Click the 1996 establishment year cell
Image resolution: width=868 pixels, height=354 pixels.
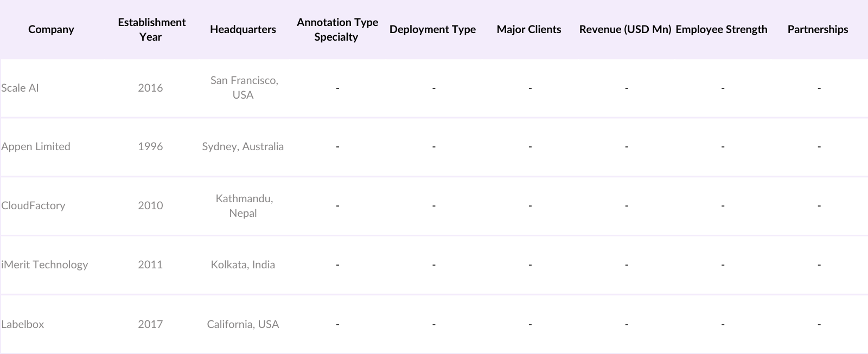point(150,146)
